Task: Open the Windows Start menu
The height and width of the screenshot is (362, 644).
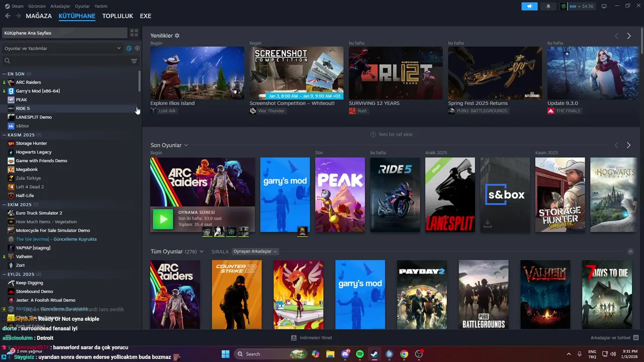Action: click(x=225, y=354)
